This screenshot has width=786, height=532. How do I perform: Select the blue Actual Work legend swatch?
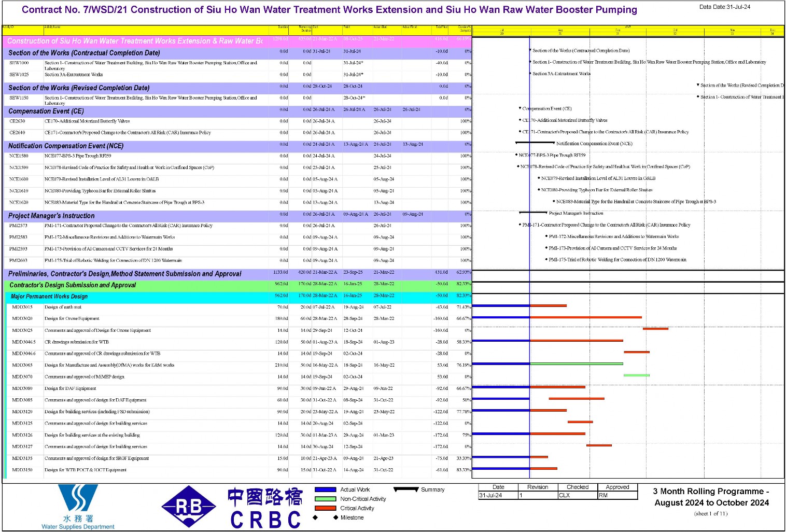tap(325, 489)
